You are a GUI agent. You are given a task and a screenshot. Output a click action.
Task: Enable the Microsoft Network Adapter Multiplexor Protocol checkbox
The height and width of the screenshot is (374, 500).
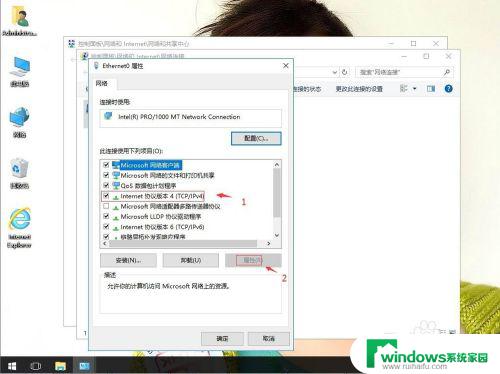pos(106,206)
